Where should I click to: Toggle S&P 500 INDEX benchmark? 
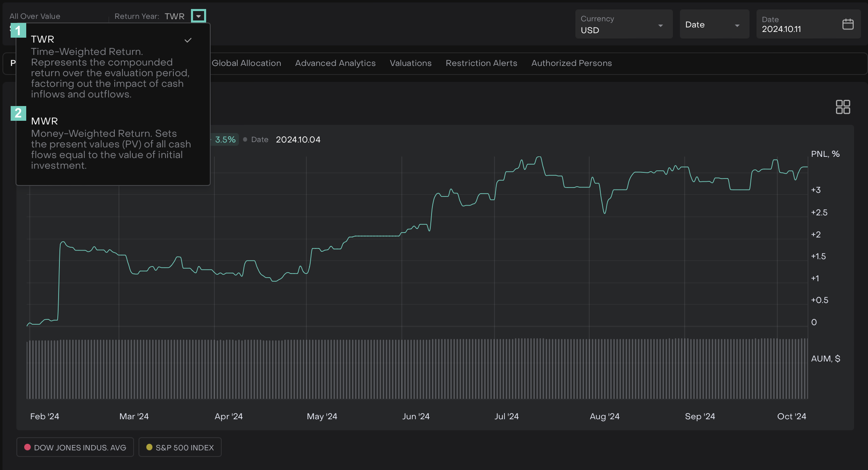tap(180, 447)
